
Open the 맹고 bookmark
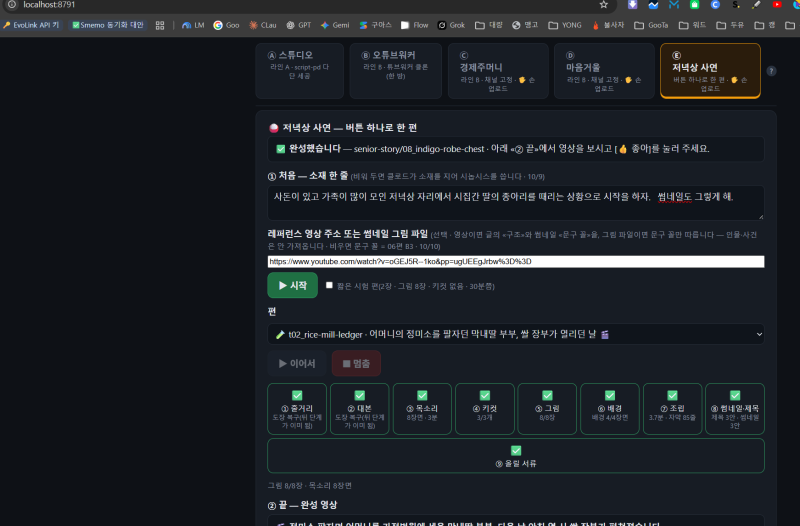[x=526, y=25]
